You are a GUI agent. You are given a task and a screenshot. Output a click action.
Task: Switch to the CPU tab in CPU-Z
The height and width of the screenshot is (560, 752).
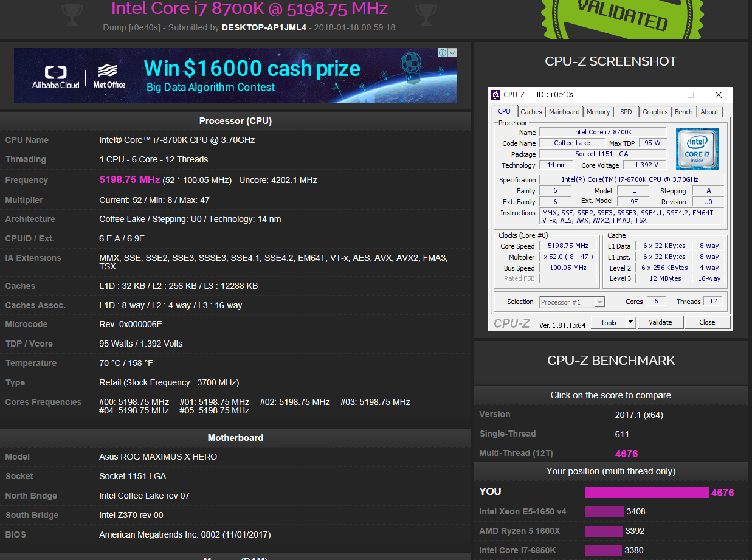pyautogui.click(x=505, y=112)
